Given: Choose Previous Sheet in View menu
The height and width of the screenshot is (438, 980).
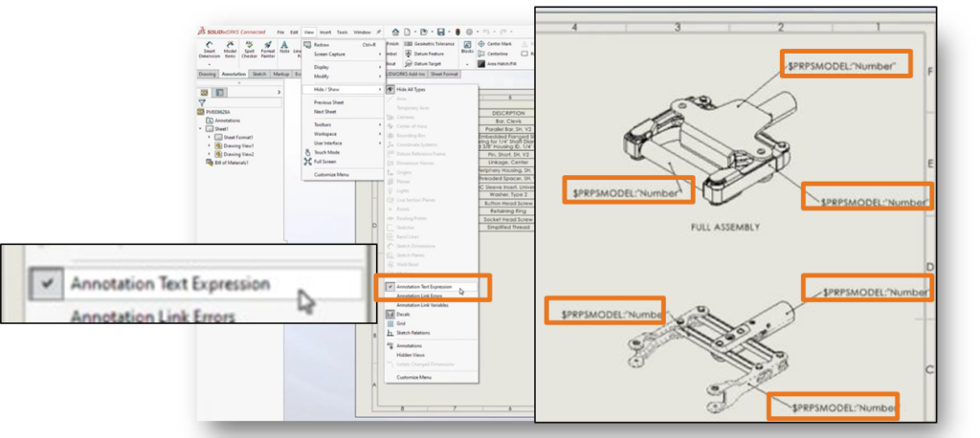Looking at the screenshot, I should 343,102.
